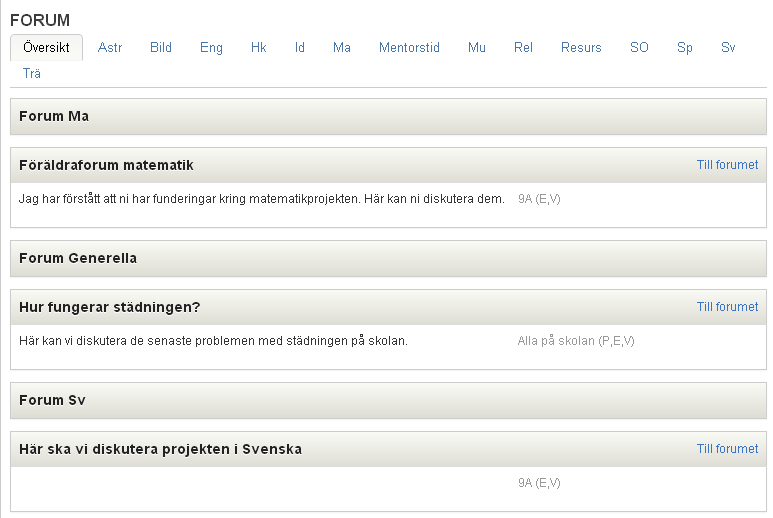Click 9A (E,V) label under Svenska forum
Image resolution: width=773 pixels, height=518 pixels.
[x=539, y=483]
